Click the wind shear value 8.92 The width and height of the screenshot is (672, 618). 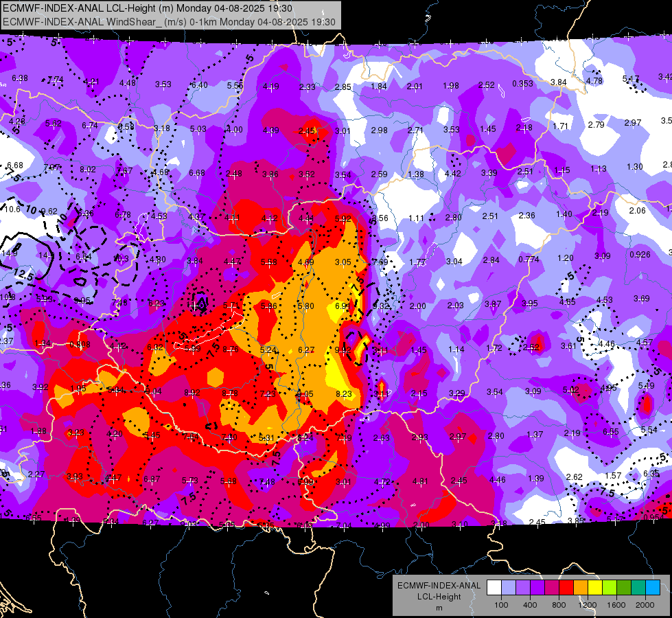(x=192, y=392)
